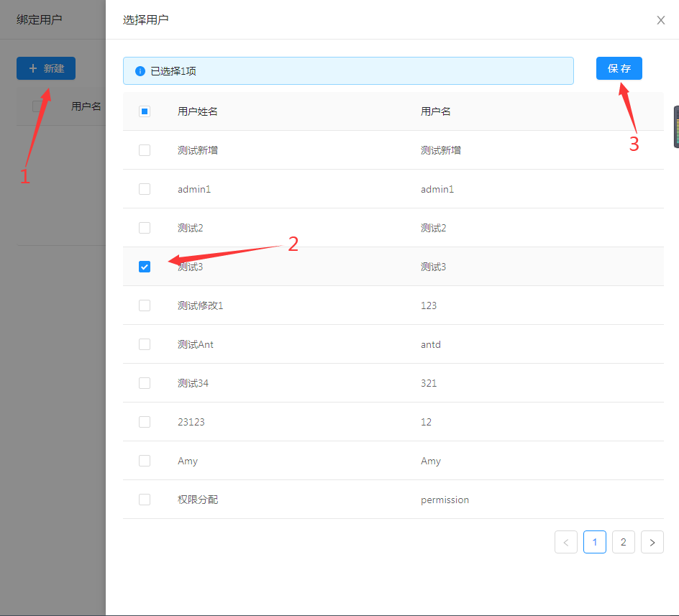
Task: Check the box for admin1 row
Action: [x=145, y=189]
